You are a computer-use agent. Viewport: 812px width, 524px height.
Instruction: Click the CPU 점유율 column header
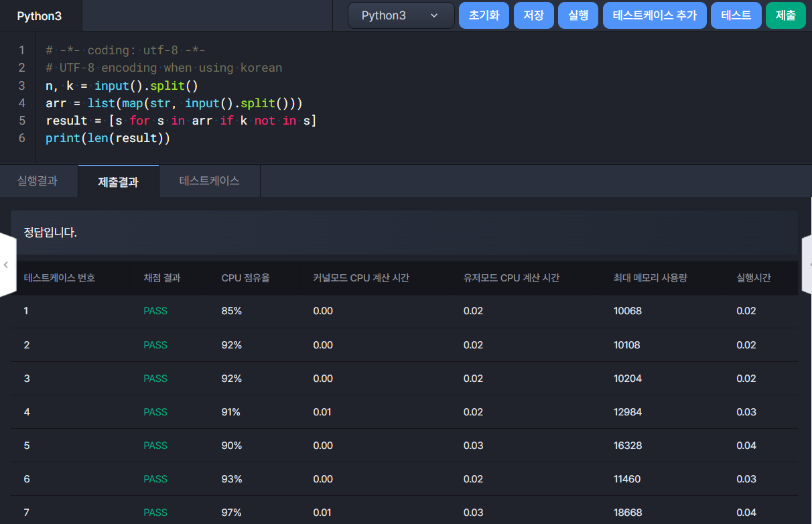click(246, 278)
